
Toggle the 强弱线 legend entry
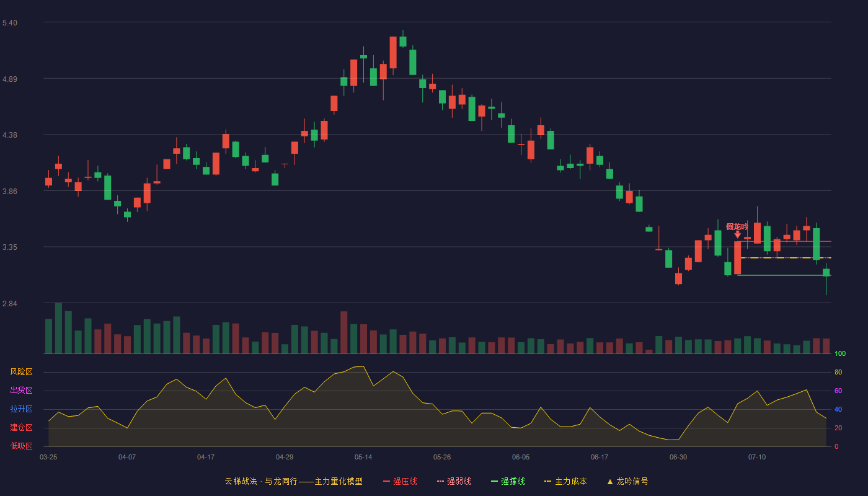point(454,481)
